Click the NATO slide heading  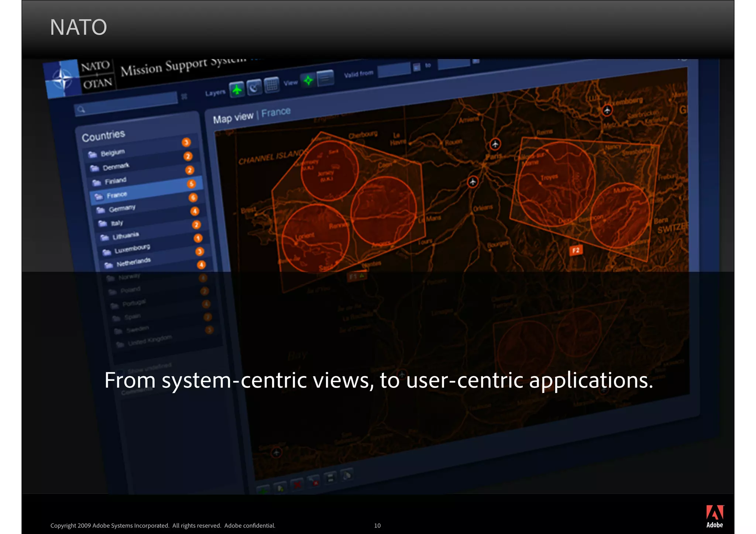tap(78, 27)
